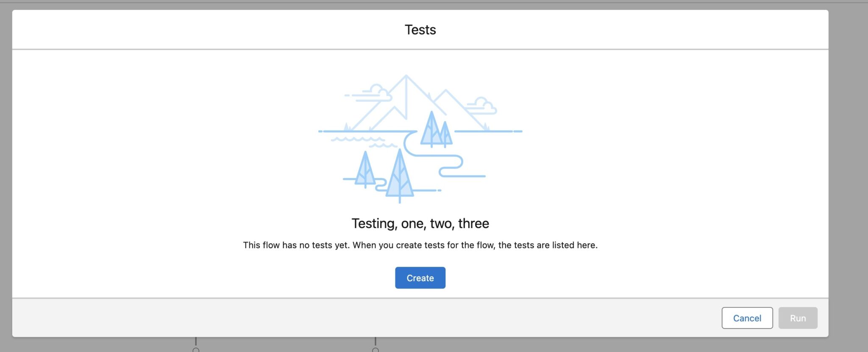This screenshot has height=352, width=868.
Task: Click the blue Create button
Action: (x=420, y=278)
